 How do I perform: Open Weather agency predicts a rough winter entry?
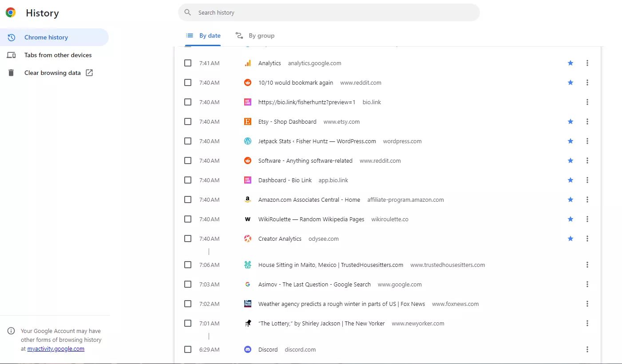point(341,304)
